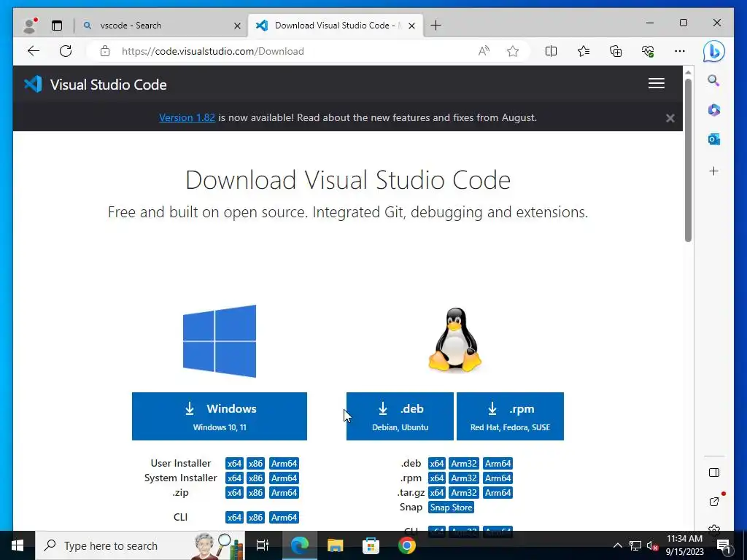Toggle sidebar visibility icon near bottom
The image size is (747, 560).
point(713,472)
